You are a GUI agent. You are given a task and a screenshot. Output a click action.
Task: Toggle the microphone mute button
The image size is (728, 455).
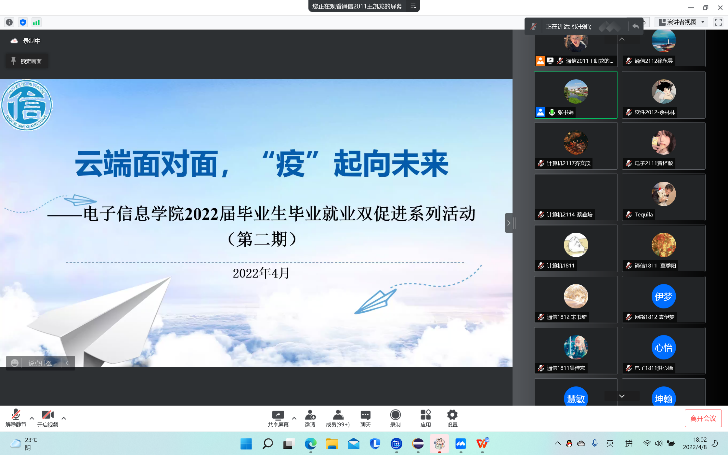(x=15, y=416)
